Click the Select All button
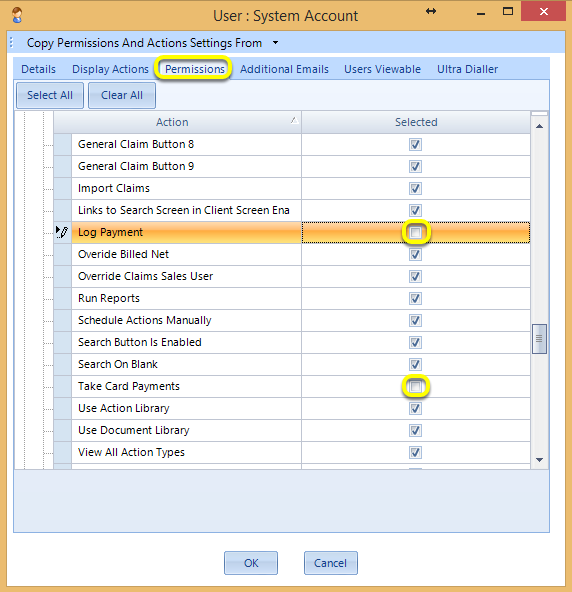This screenshot has width=572, height=592. point(50,95)
